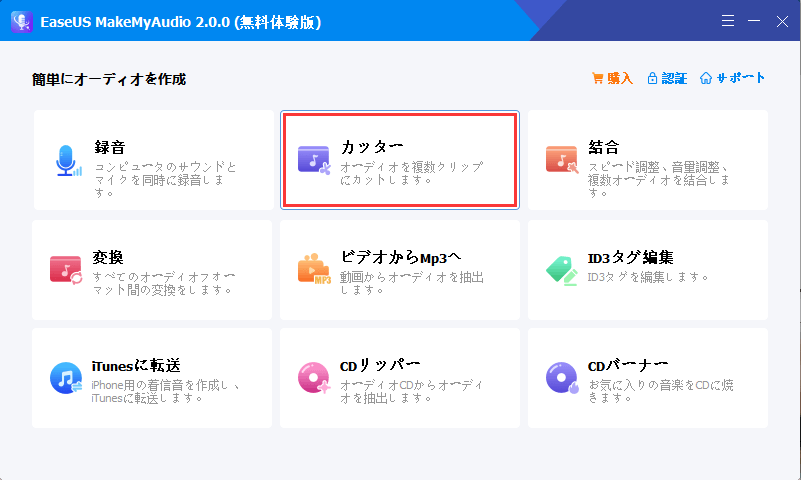
Task: Open the サポート support link
Action: (x=733, y=78)
